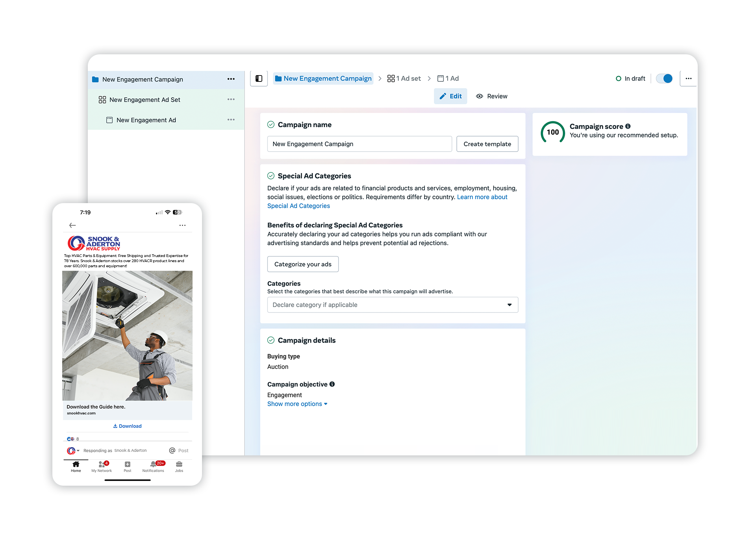This screenshot has height=540, width=756.
Task: Click the Campaign objective info icon
Action: pos(332,384)
